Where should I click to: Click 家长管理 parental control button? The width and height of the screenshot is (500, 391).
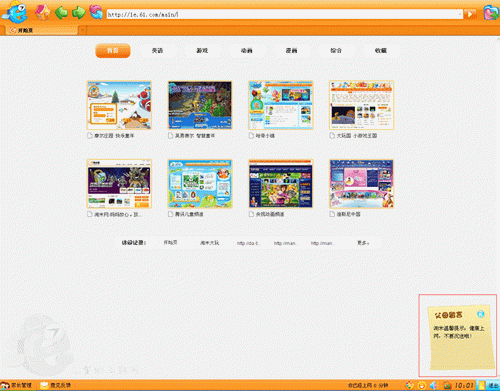[x=16, y=385]
